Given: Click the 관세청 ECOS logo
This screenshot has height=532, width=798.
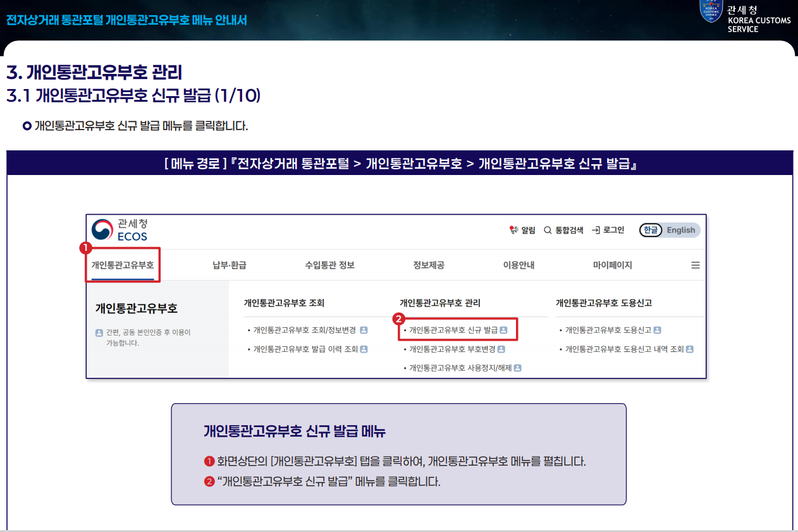Looking at the screenshot, I should pos(120,230).
